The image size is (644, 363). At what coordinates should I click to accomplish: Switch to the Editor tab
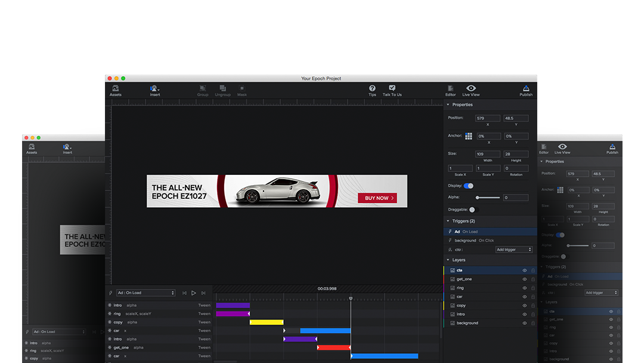tap(450, 91)
